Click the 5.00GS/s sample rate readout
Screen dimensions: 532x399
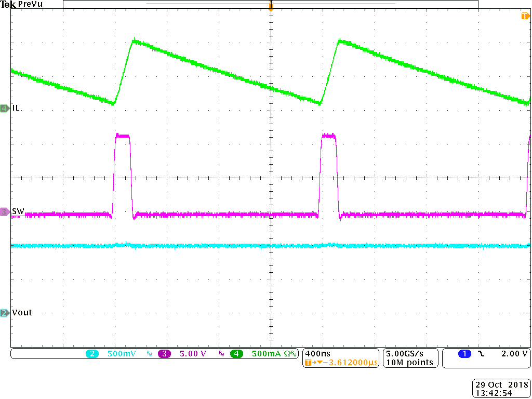[405, 353]
